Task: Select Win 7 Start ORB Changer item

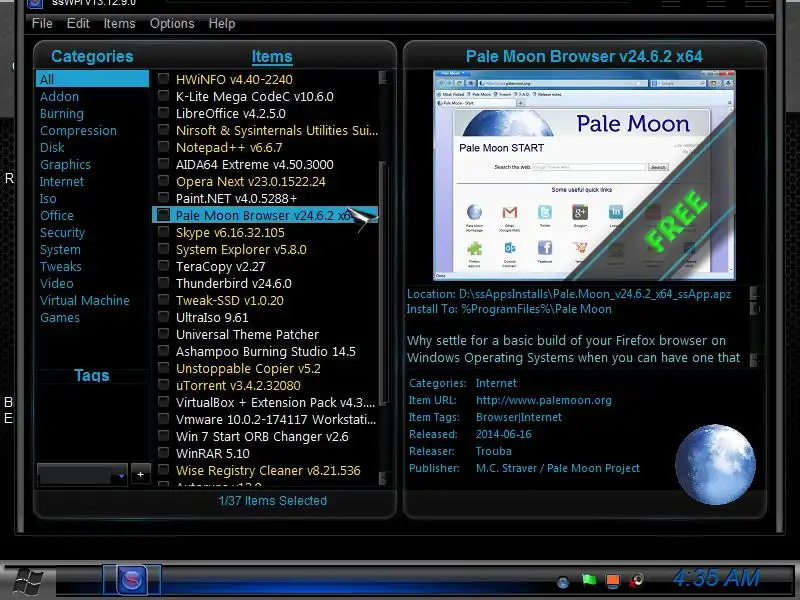Action: [262, 437]
